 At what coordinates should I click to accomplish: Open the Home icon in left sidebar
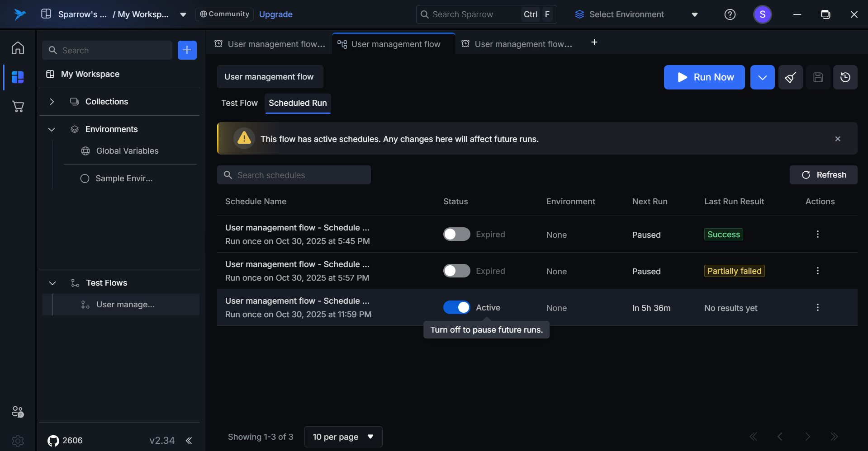click(18, 48)
